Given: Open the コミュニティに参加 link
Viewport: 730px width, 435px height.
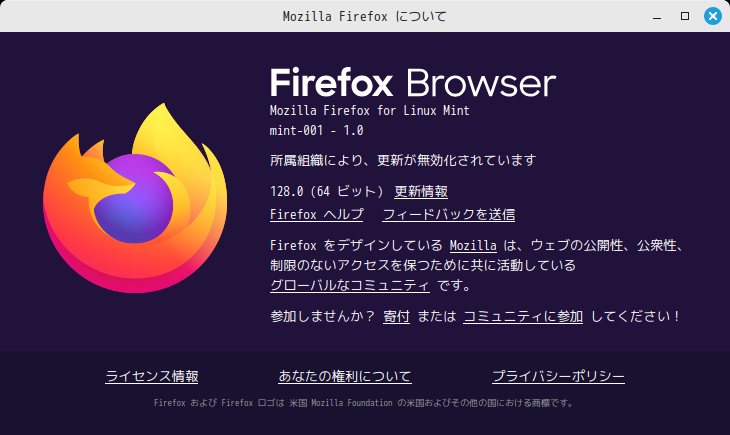Looking at the screenshot, I should coord(523,316).
